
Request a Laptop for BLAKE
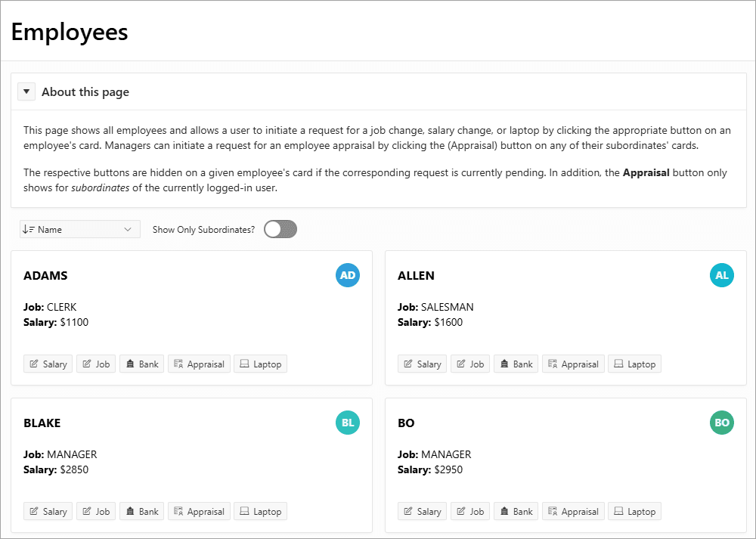(x=260, y=512)
